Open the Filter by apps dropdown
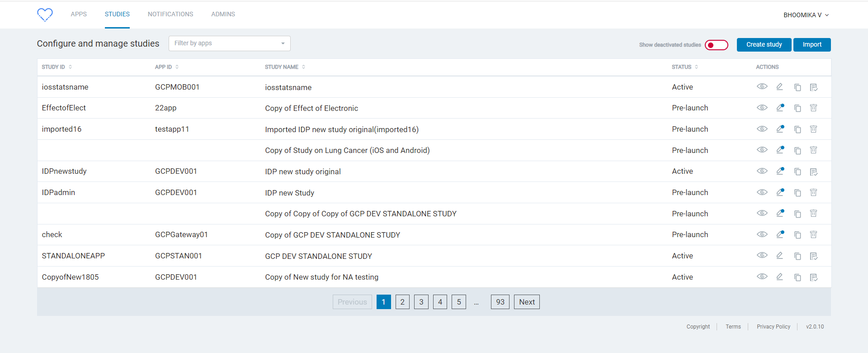This screenshot has height=353, width=868. point(230,43)
